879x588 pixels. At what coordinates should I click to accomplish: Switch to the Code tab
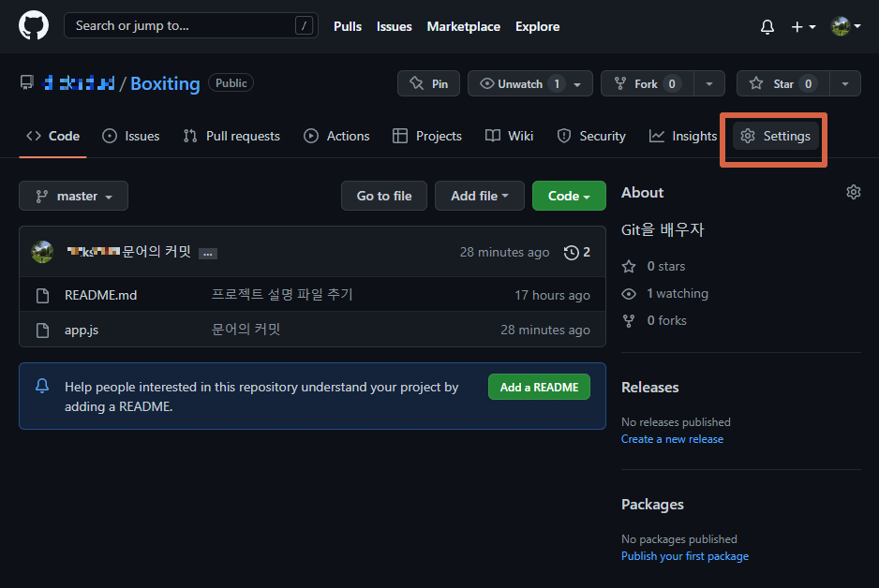click(53, 136)
